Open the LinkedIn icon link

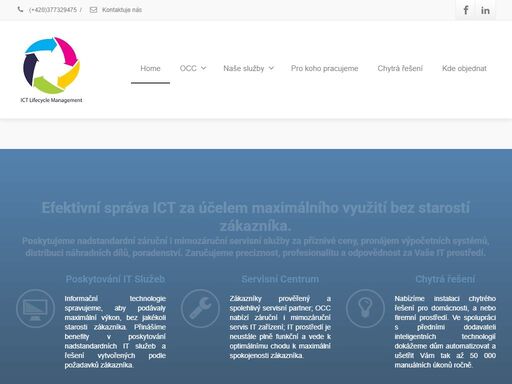485,10
